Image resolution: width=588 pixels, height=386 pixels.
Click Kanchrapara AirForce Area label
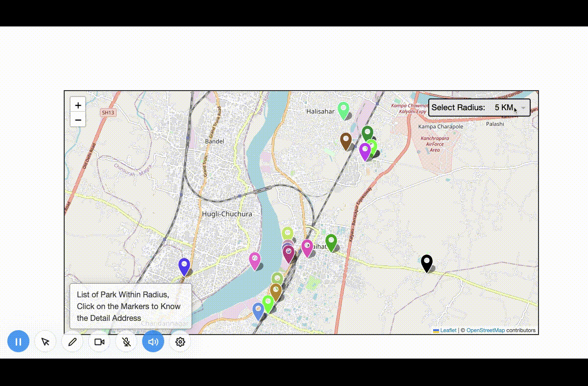pyautogui.click(x=435, y=144)
